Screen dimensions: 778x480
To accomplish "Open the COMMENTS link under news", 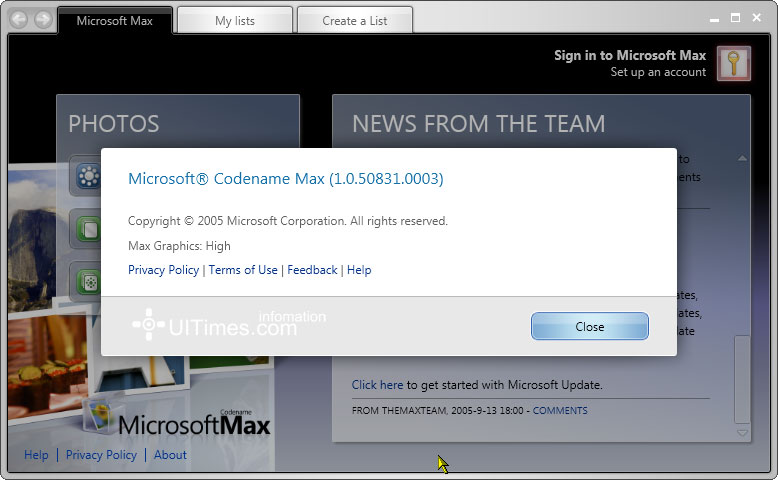I will coord(560,411).
